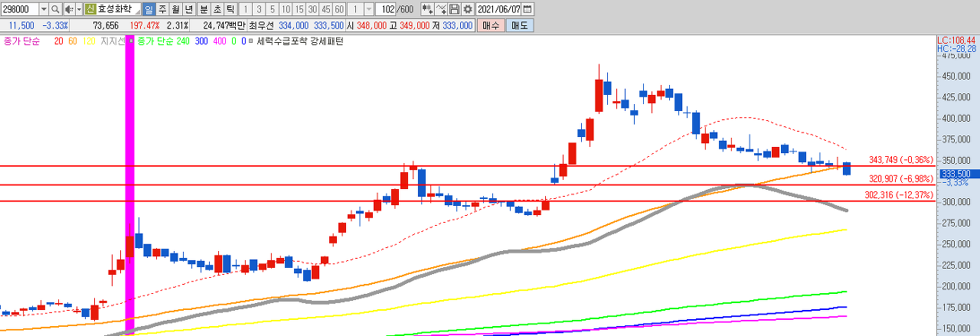The width and height of the screenshot is (980, 336).
Task: Click the 매도 sell button
Action: pos(520,25)
